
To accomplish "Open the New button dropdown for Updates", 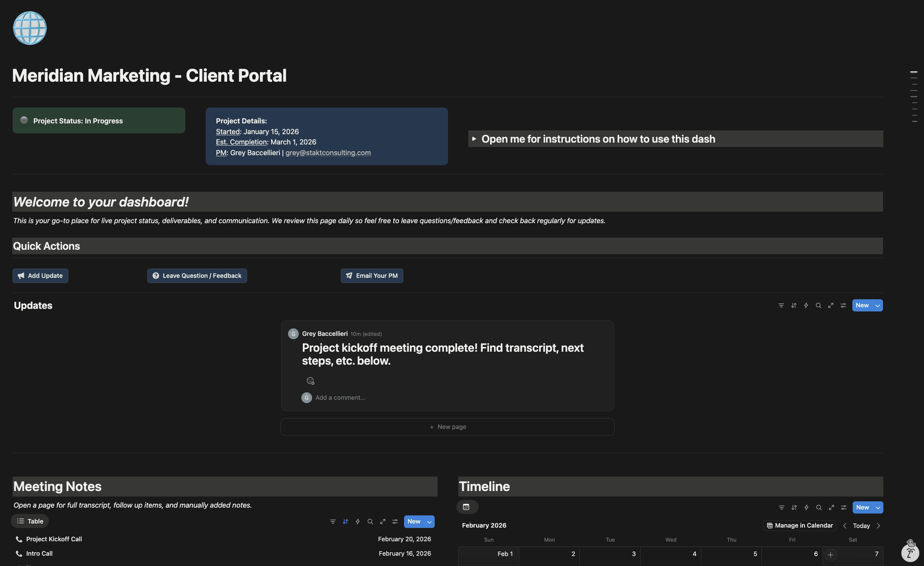I will pyautogui.click(x=877, y=305).
